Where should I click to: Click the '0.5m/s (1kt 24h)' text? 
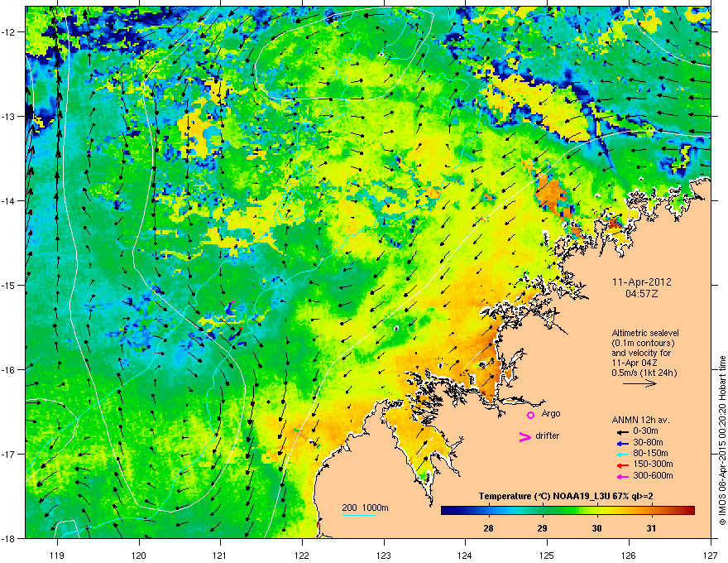tap(644, 373)
